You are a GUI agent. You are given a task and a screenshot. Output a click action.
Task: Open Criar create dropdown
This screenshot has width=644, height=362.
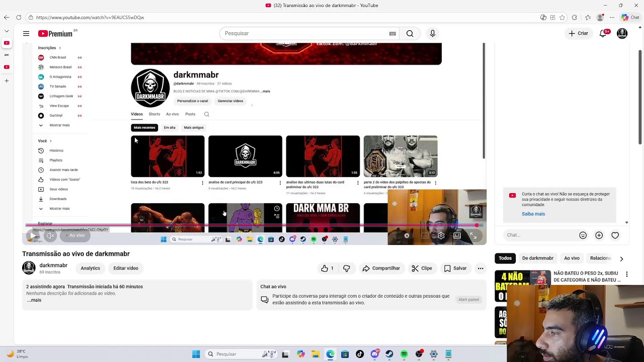[x=578, y=34]
